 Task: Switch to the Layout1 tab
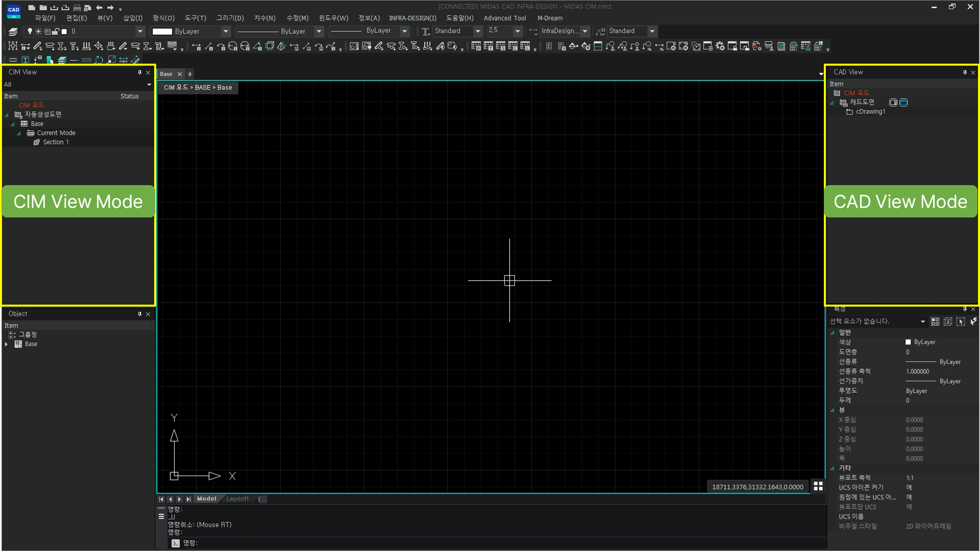pyautogui.click(x=237, y=499)
